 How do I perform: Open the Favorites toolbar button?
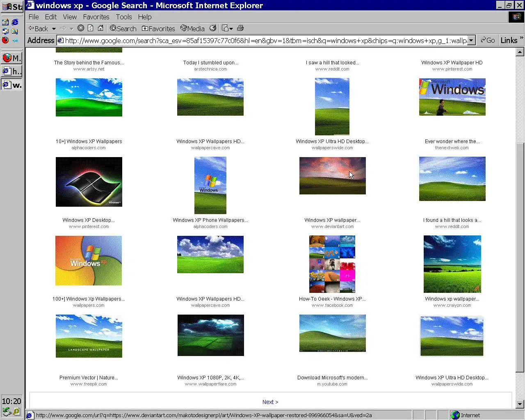(158, 28)
